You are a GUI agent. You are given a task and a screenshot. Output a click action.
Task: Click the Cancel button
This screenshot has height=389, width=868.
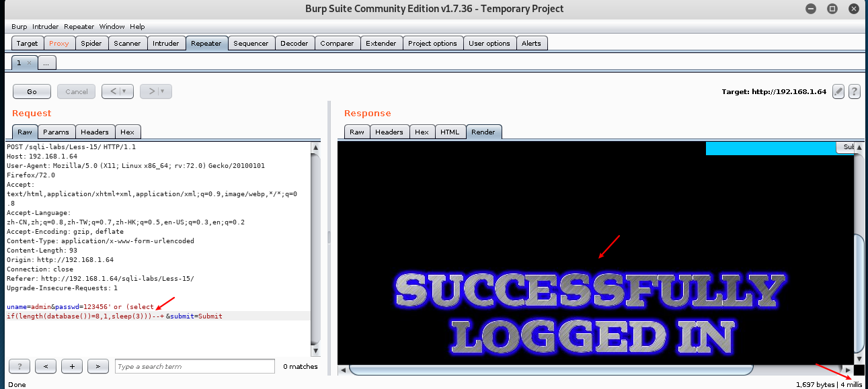point(76,91)
